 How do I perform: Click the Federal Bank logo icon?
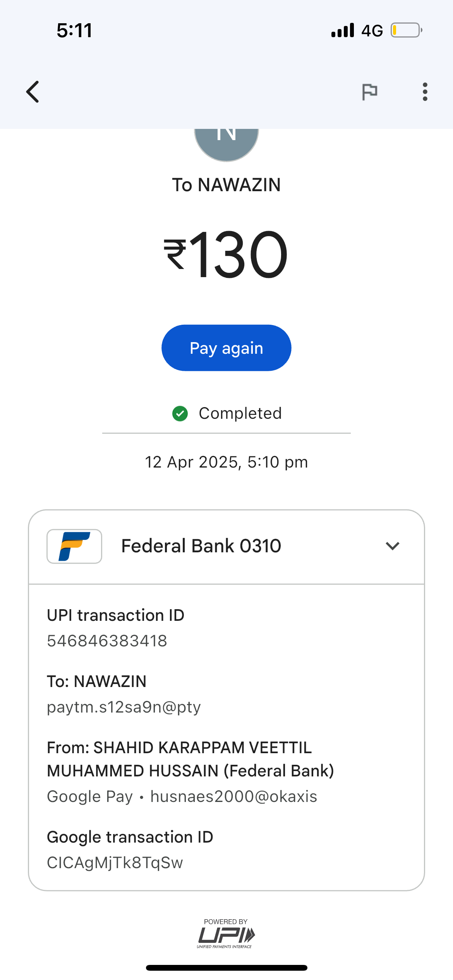tap(74, 546)
